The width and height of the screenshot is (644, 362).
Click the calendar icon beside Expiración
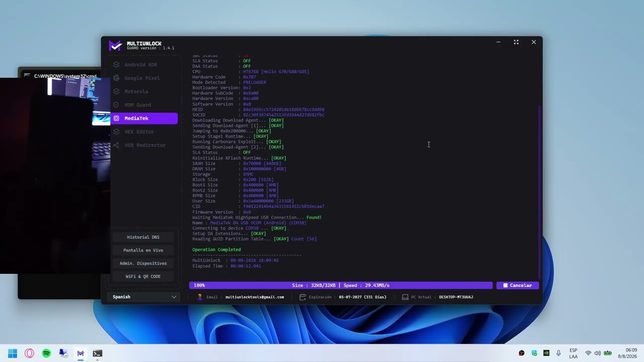tap(302, 297)
